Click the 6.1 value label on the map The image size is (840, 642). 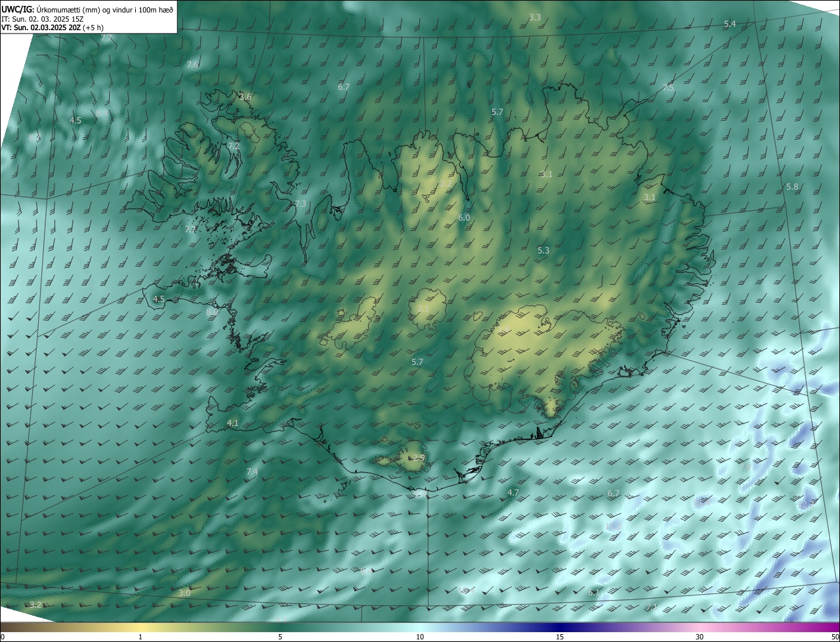point(594,592)
